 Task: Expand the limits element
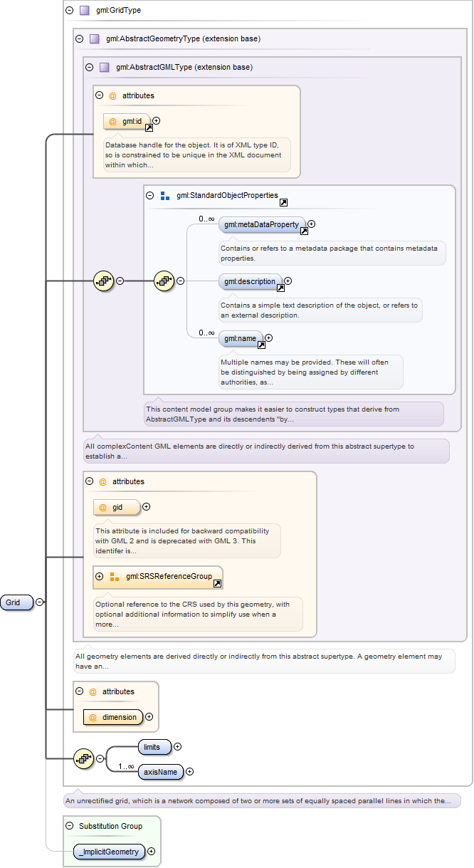pyautogui.click(x=177, y=747)
